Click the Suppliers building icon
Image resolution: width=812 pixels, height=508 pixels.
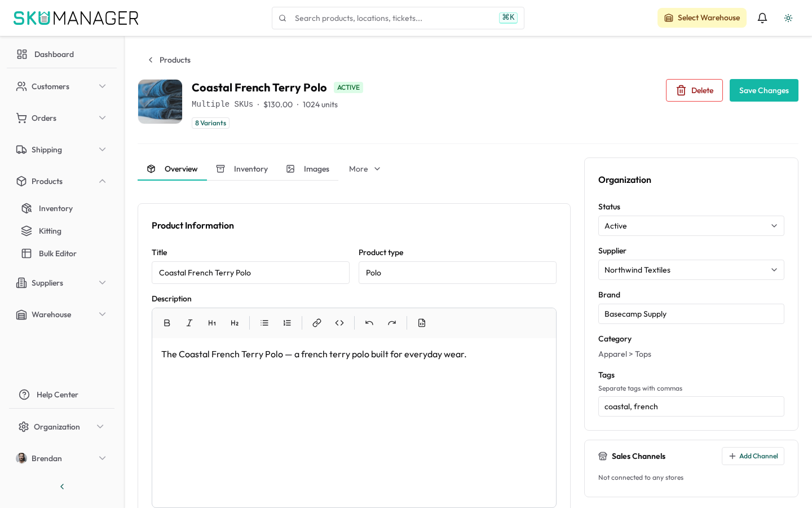21,283
